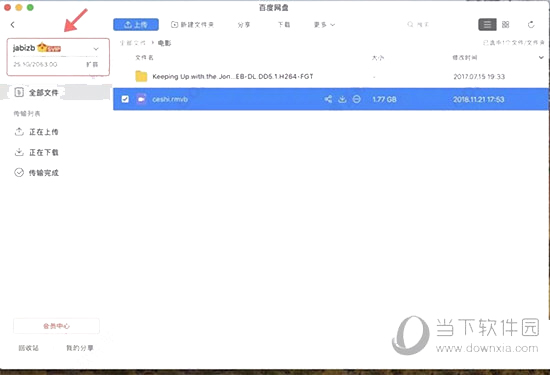Click the download toolbar button
The image size is (550, 375).
(284, 25)
